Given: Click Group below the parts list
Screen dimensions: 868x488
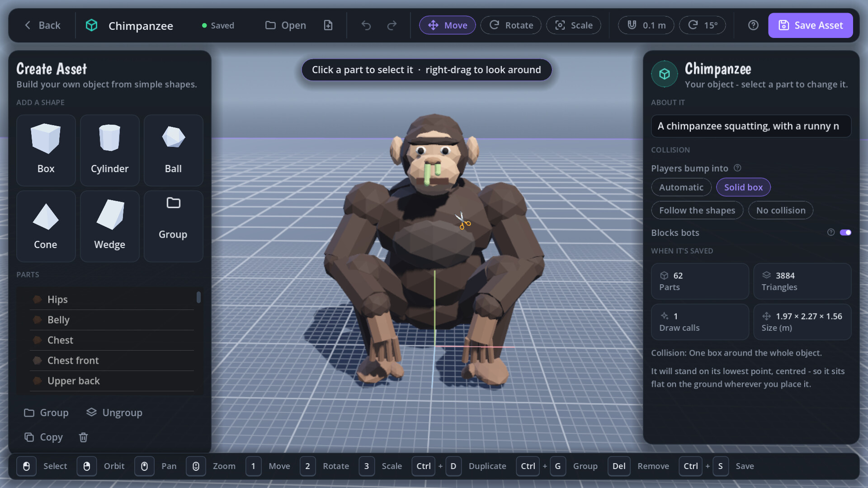Looking at the screenshot, I should click(46, 413).
